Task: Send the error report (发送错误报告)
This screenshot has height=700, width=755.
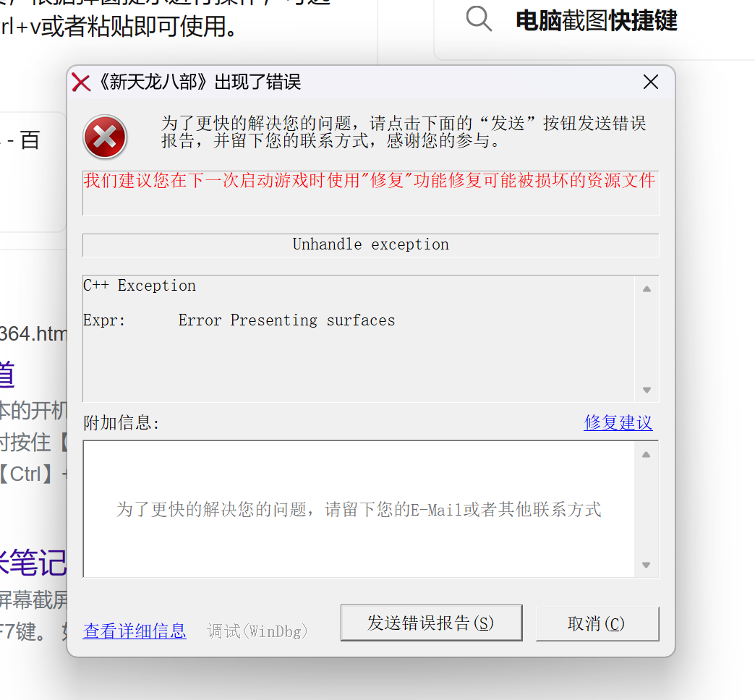Action: [432, 623]
